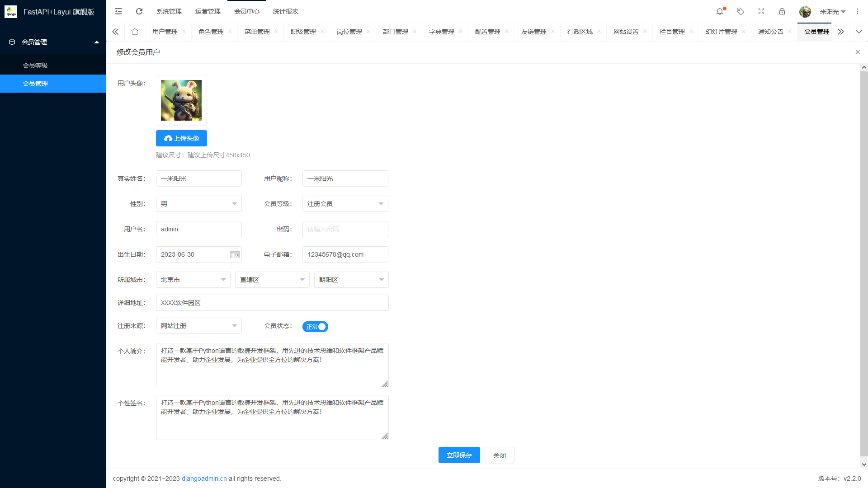Disable the 会员状态 正常 toggle

click(x=315, y=326)
